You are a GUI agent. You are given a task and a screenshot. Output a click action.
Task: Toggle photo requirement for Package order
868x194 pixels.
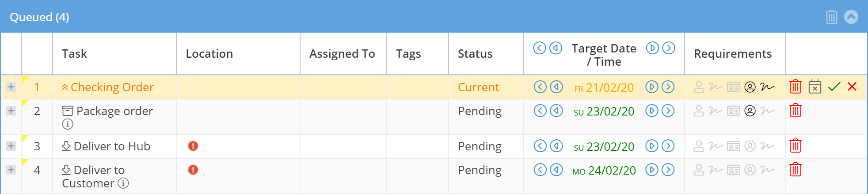point(750,111)
